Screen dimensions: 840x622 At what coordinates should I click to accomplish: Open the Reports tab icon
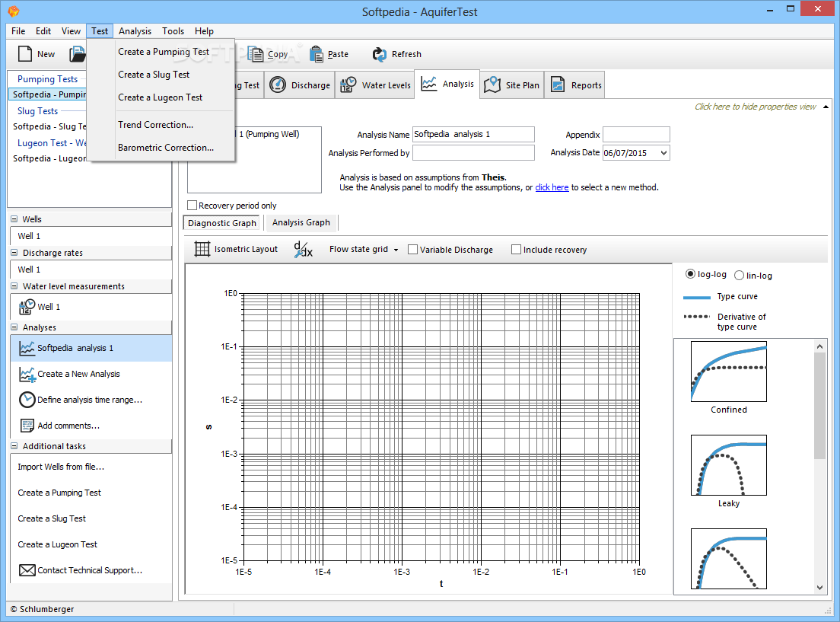point(558,85)
